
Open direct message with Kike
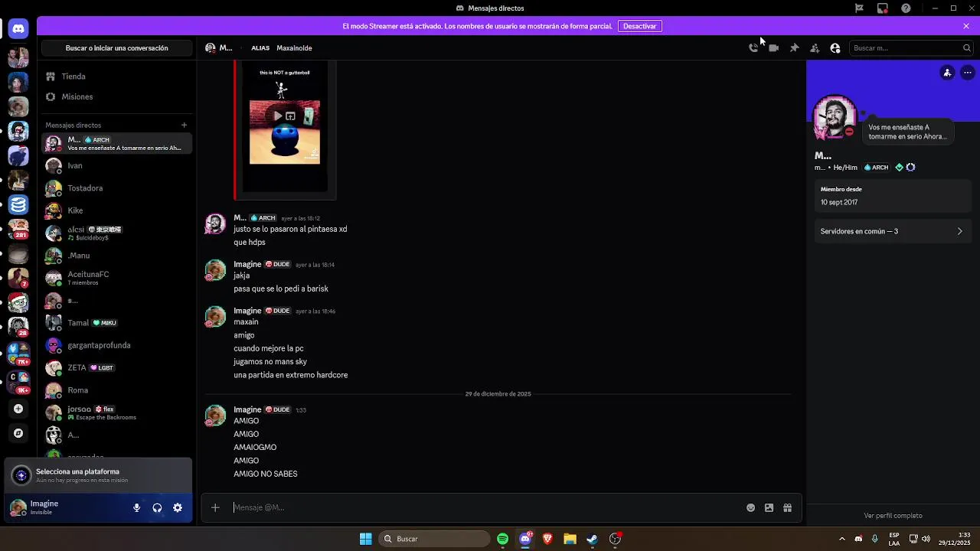(x=117, y=210)
